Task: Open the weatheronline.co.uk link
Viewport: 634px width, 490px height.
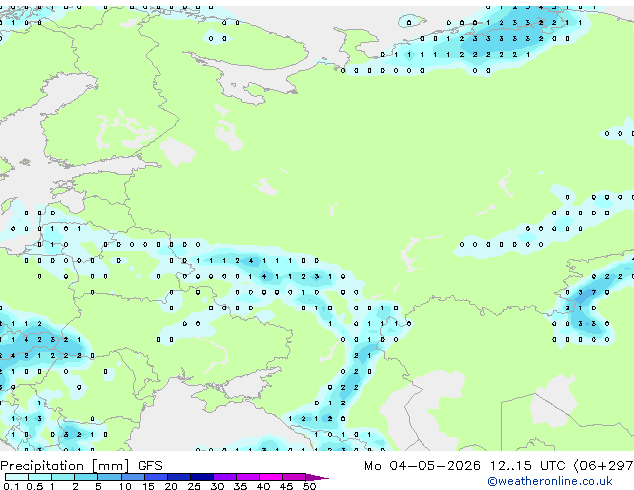Action: (550, 481)
